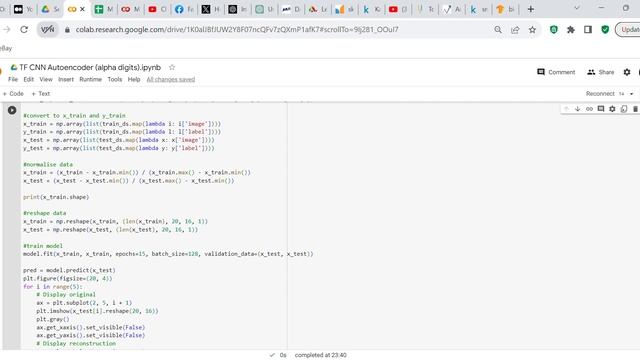This screenshot has height=360, width=640.
Task: Click the address bar URL
Action: pyautogui.click(x=237, y=29)
